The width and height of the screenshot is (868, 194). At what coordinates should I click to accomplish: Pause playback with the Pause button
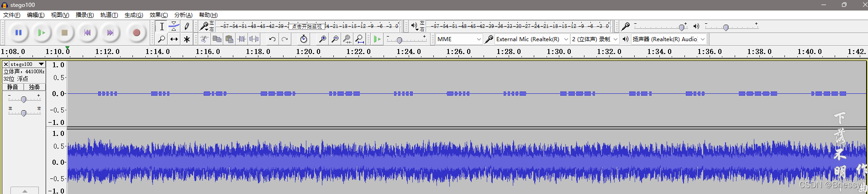[x=18, y=32]
